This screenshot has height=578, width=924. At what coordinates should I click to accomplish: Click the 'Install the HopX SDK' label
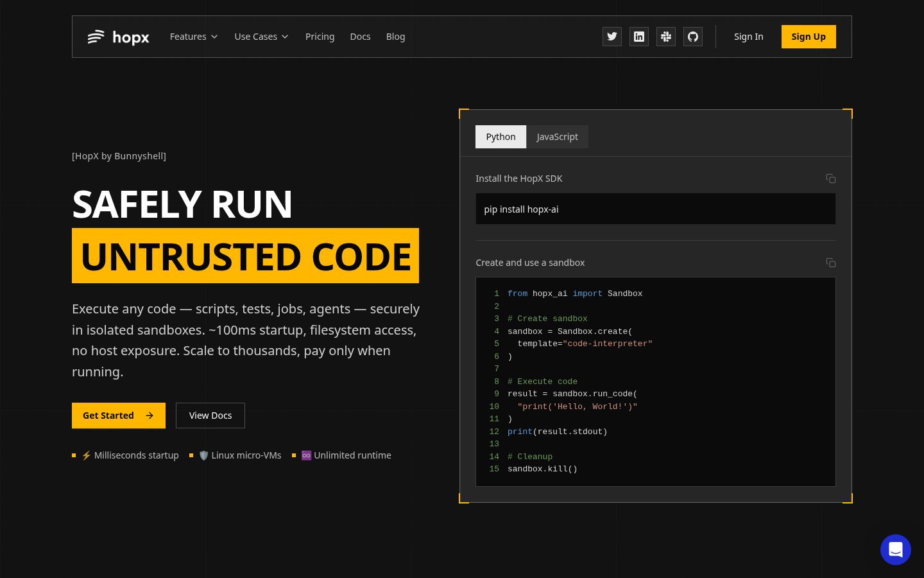pos(518,179)
